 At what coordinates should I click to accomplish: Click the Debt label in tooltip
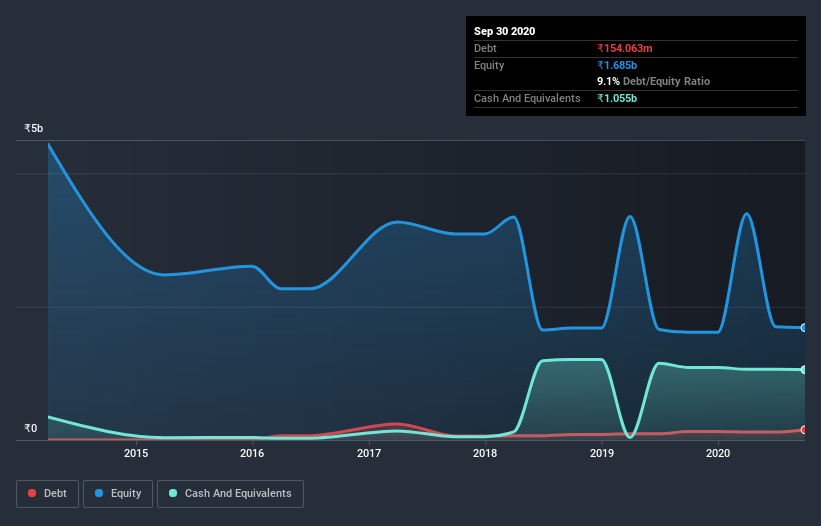click(x=485, y=48)
